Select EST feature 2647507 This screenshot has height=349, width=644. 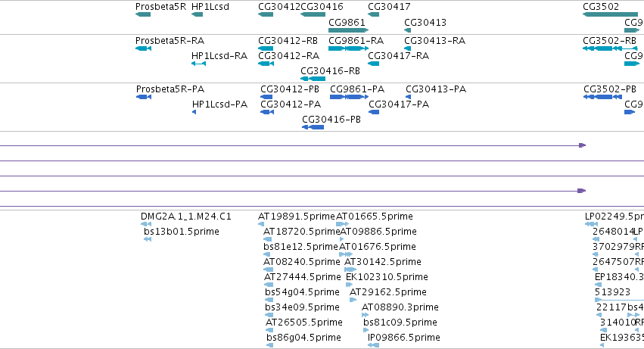click(x=613, y=262)
